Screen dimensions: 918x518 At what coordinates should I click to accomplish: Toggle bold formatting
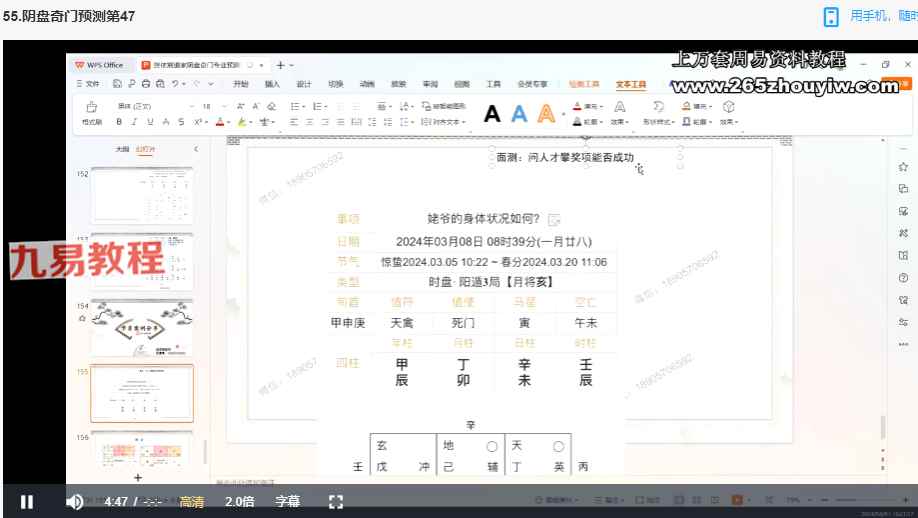(x=119, y=122)
